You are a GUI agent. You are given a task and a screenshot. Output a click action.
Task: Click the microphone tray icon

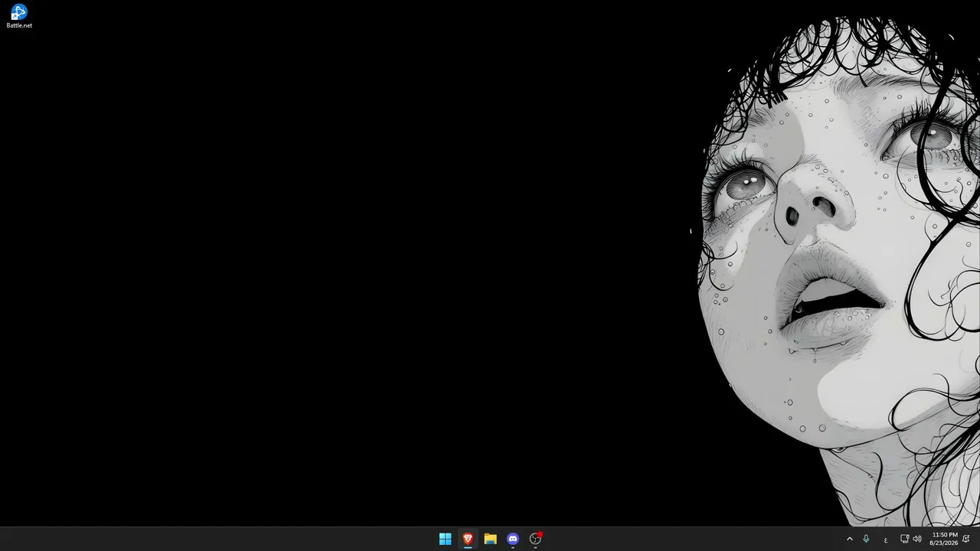click(x=866, y=539)
